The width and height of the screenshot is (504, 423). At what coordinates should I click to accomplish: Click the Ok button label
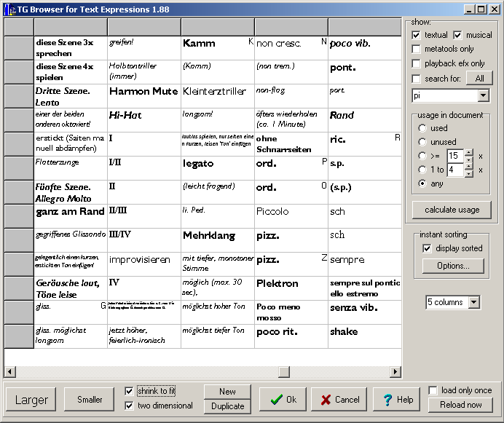(x=291, y=400)
